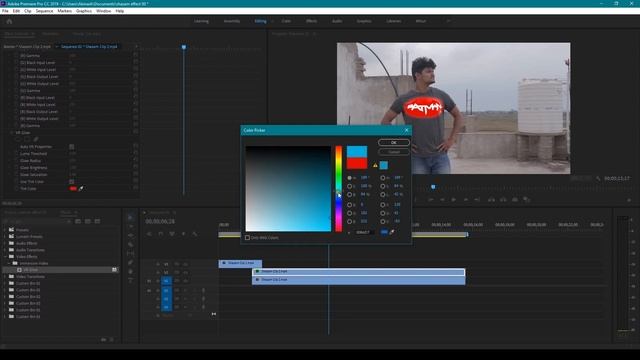The width and height of the screenshot is (640, 360).
Task: Select the Green channel radio button
Action: click(349, 213)
